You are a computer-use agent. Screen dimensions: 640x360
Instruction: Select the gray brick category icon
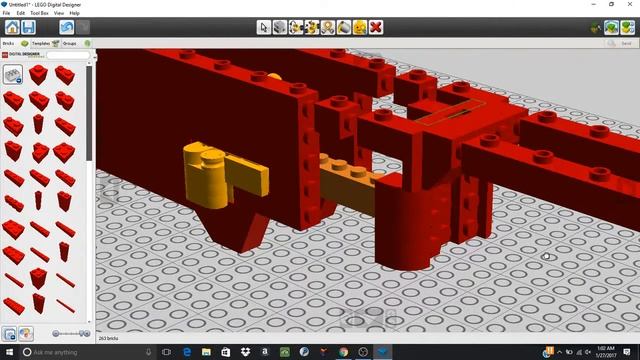click(x=13, y=74)
